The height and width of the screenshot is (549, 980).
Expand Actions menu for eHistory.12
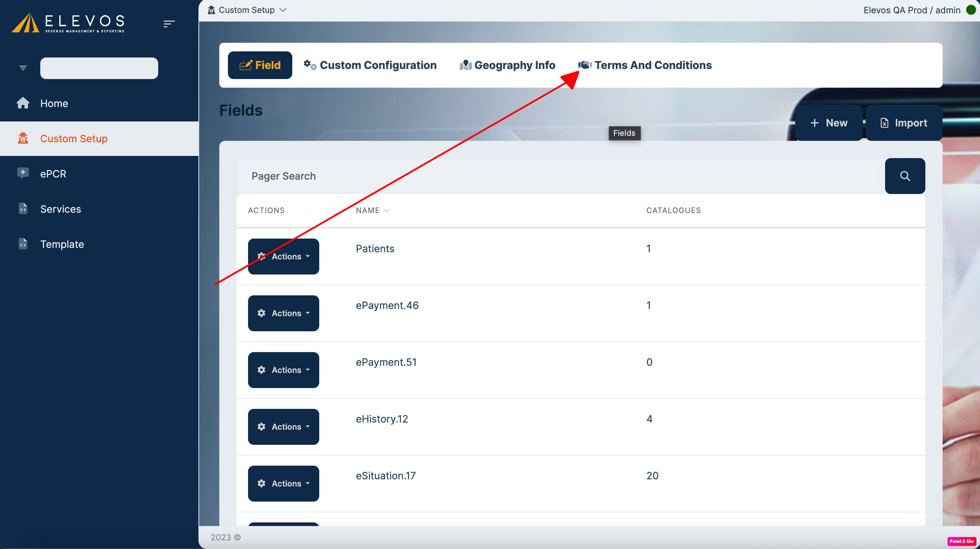[x=283, y=426]
